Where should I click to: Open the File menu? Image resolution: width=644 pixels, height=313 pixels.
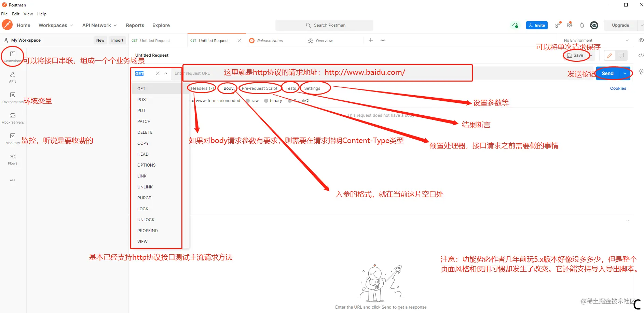[4, 14]
